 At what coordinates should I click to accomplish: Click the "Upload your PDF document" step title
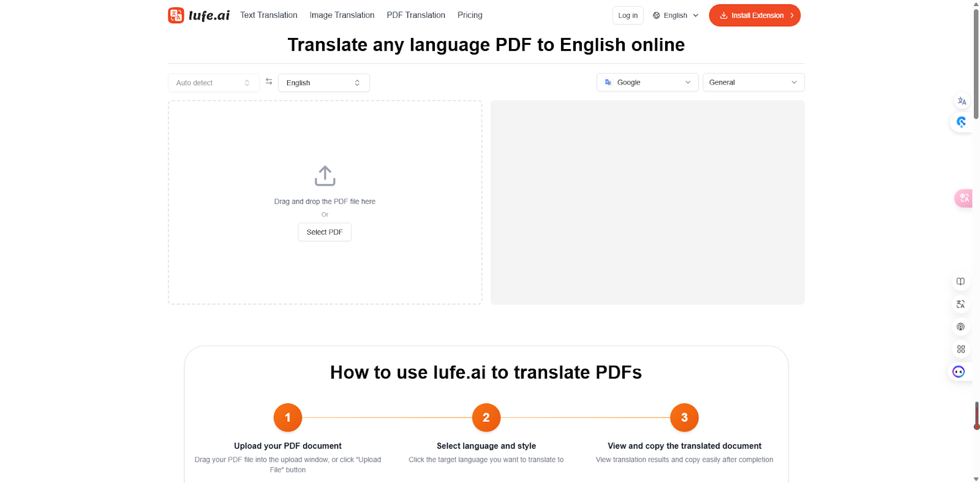(288, 446)
